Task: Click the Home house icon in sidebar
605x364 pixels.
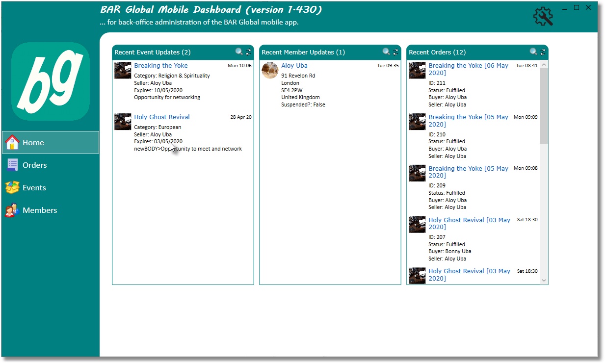Action: pos(12,142)
